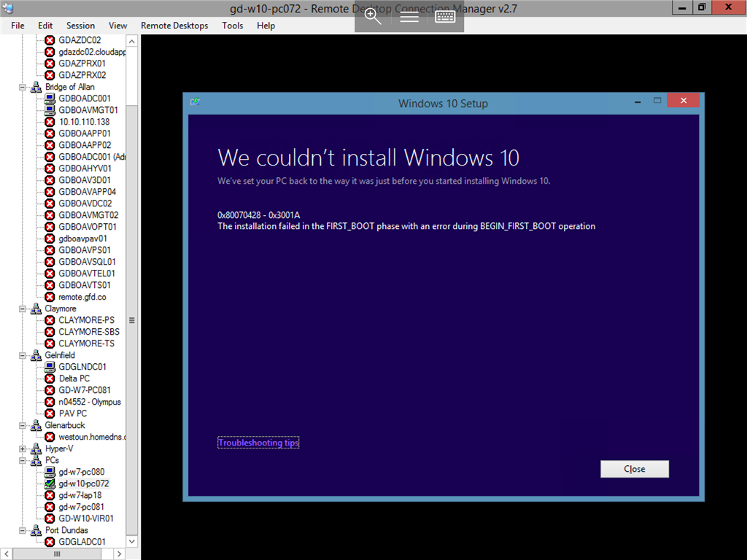Click the horizontal scrollbar left arrow

(x=6, y=554)
